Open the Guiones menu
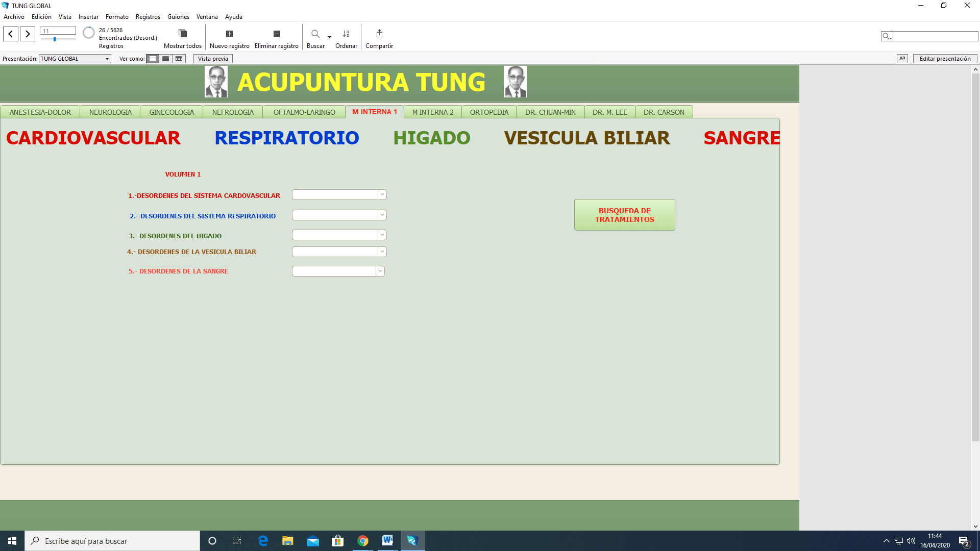This screenshot has width=980, height=551. click(x=178, y=17)
